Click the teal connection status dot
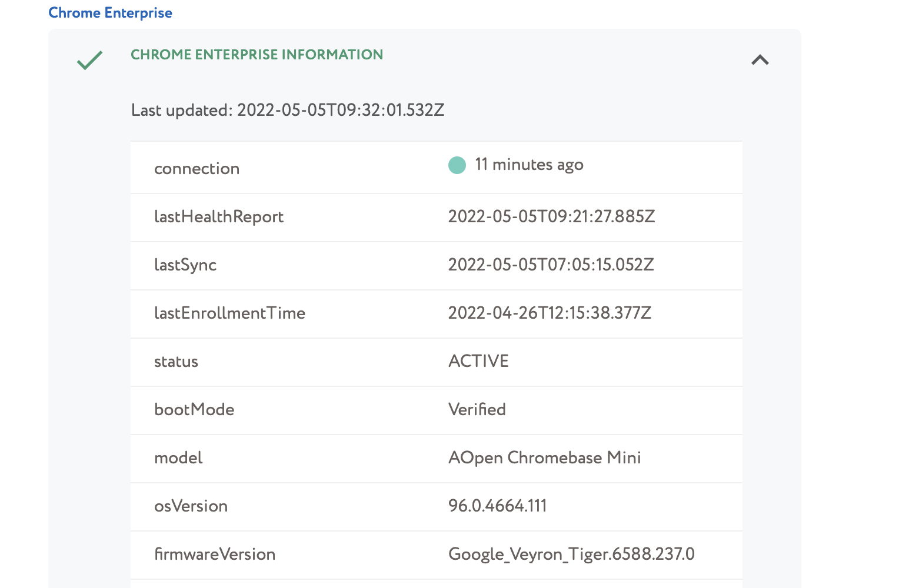The height and width of the screenshot is (588, 899). tap(457, 165)
